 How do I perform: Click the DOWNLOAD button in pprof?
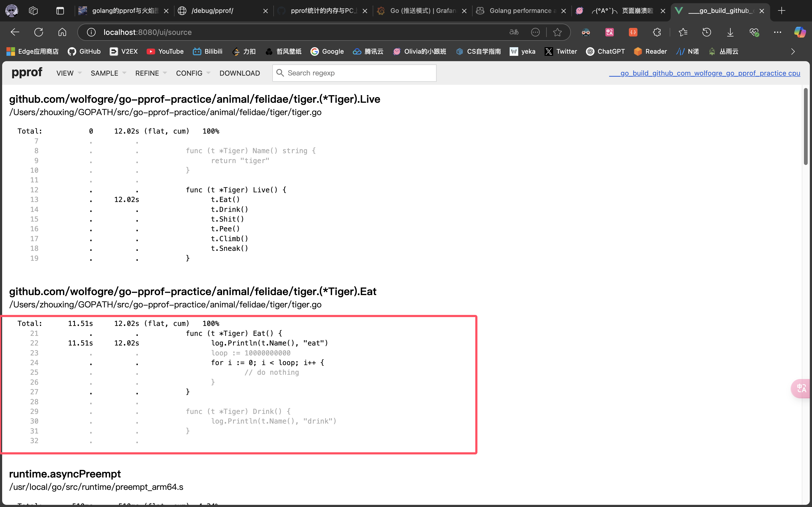pyautogui.click(x=240, y=73)
